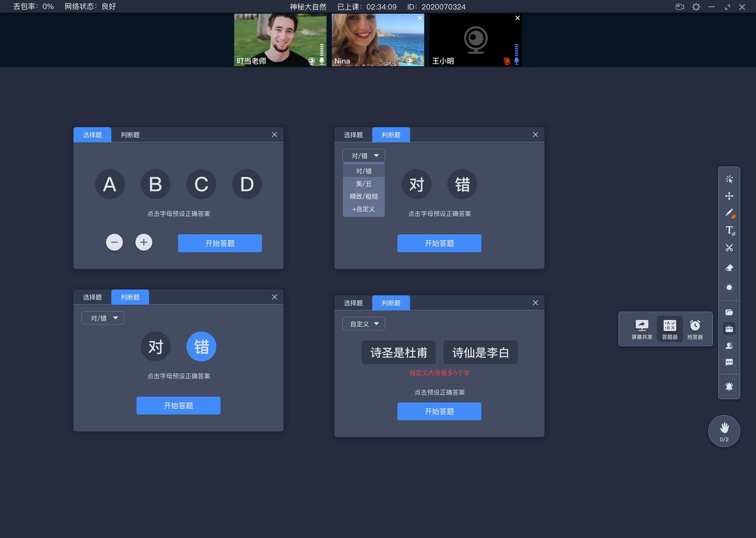This screenshot has width=756, height=538.
Task: Switch to 选择题 tab in bottom-right panel
Action: point(354,303)
